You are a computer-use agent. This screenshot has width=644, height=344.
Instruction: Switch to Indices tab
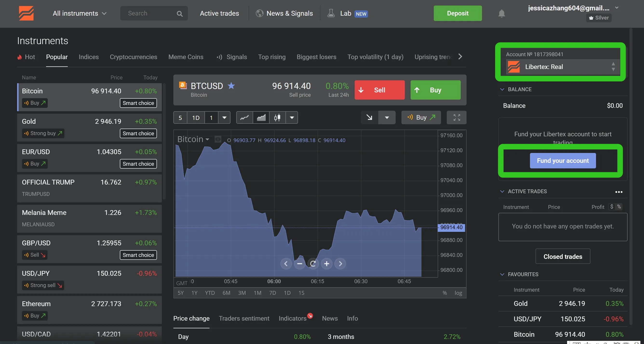(88, 57)
